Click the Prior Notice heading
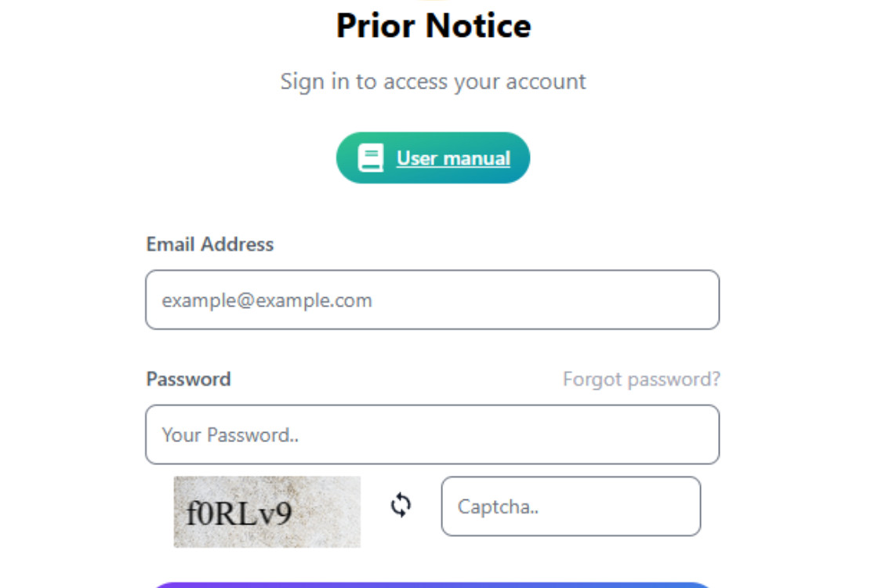Viewport: 878px width, 588px height. 434,26
